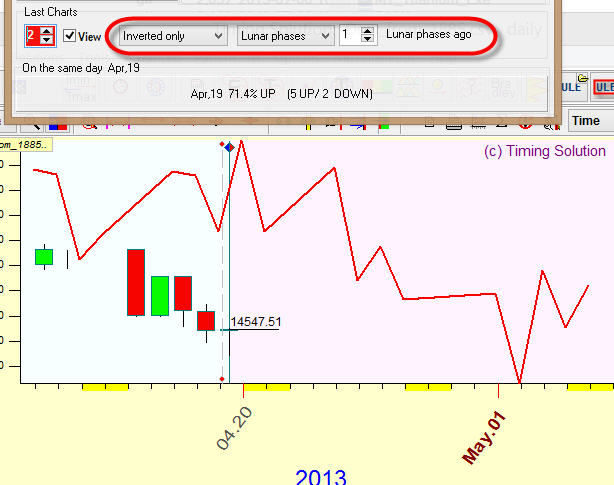Select the tallest red candlestick

tap(135, 282)
